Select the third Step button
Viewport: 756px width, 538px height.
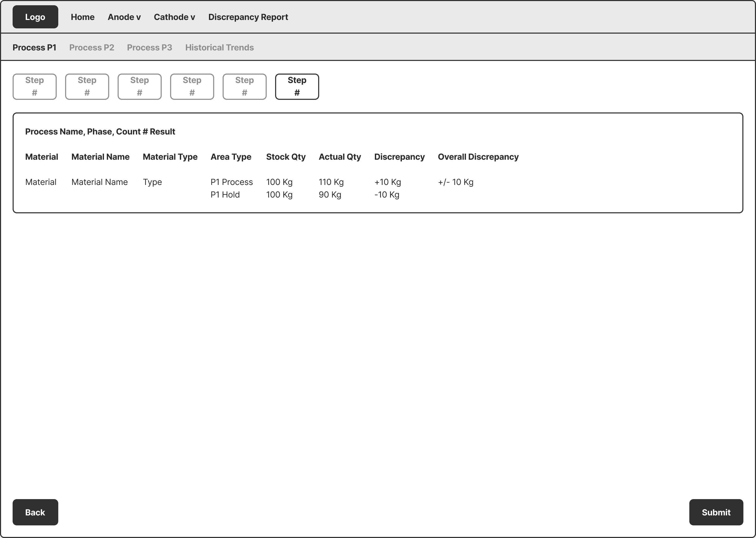coord(139,86)
